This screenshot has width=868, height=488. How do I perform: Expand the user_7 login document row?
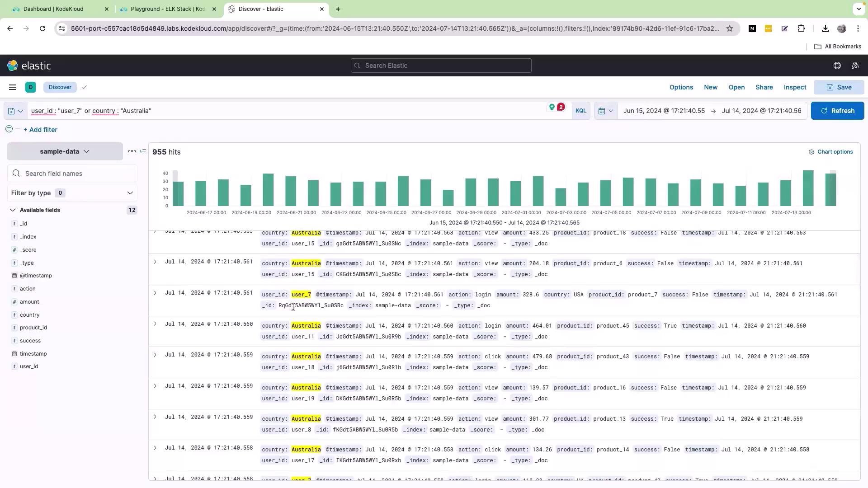[x=155, y=293]
